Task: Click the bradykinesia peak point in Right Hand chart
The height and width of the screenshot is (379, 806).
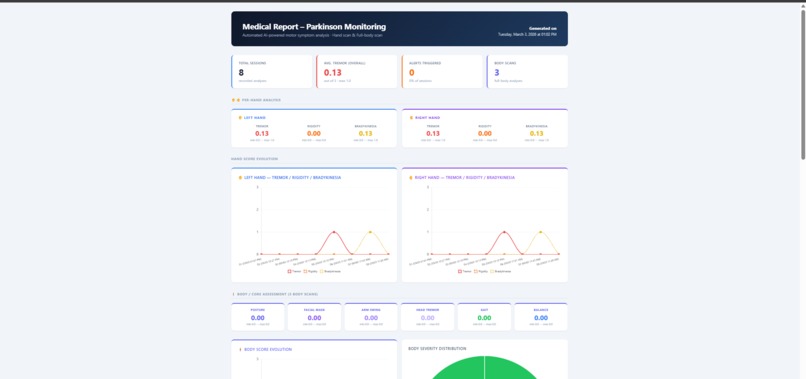Action: click(541, 232)
